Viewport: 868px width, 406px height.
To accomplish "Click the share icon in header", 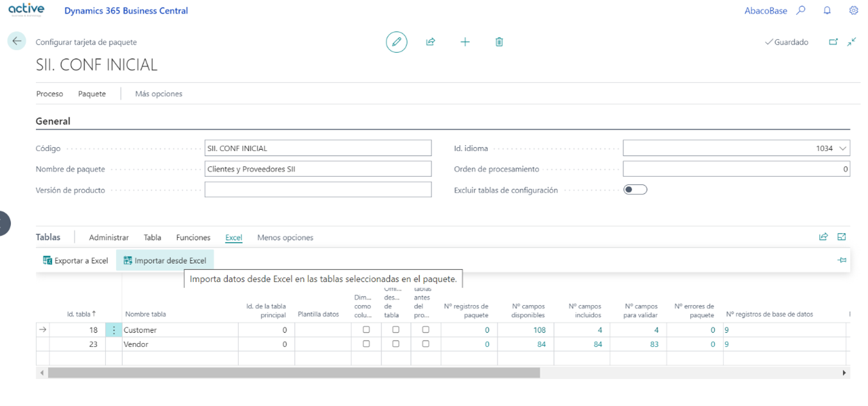I will [431, 42].
